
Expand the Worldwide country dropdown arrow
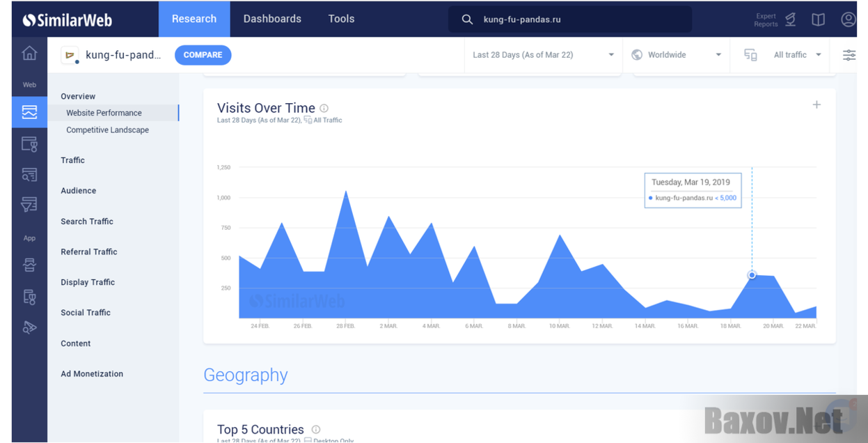(x=718, y=55)
